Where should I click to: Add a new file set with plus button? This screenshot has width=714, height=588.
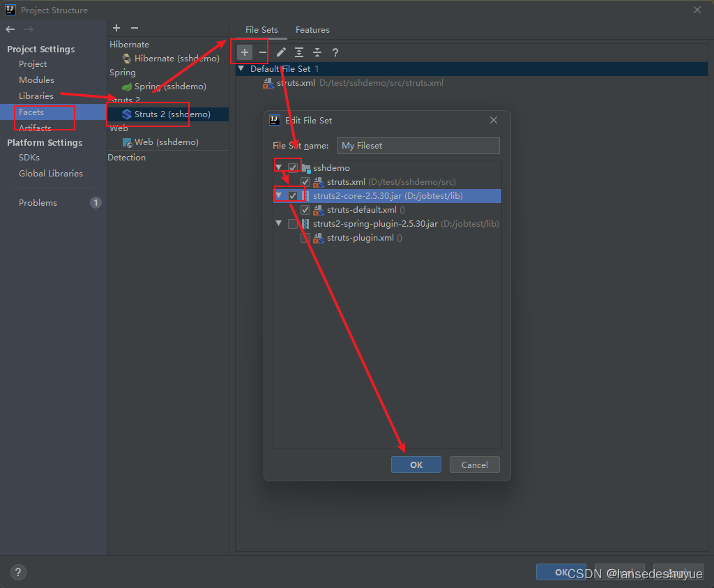[245, 52]
